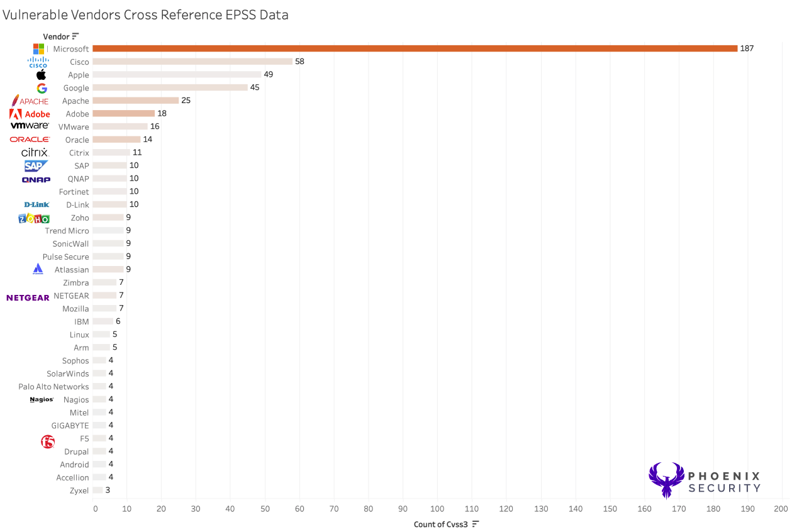This screenshot has height=532, width=792.
Task: Select the Microsoft bar with 187
Action: pyautogui.click(x=415, y=48)
